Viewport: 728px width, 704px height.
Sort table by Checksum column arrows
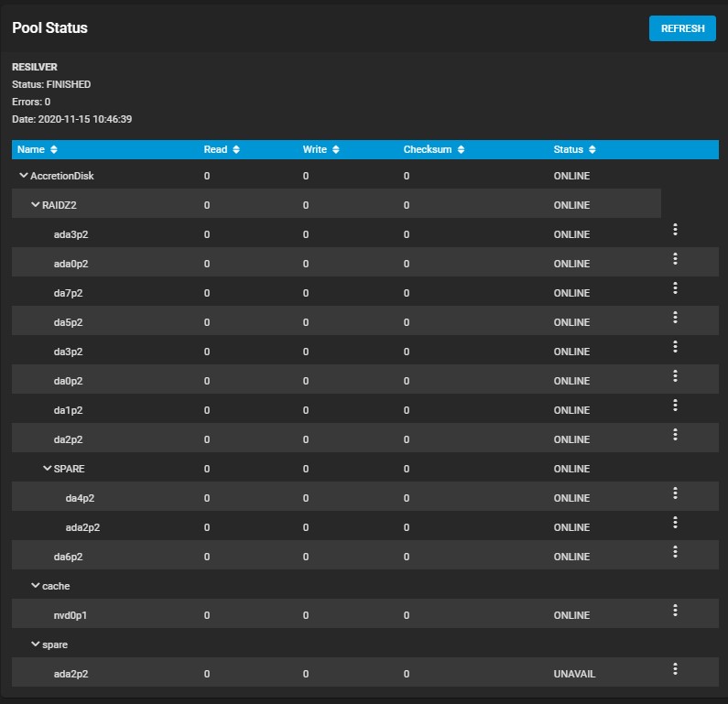click(x=461, y=149)
